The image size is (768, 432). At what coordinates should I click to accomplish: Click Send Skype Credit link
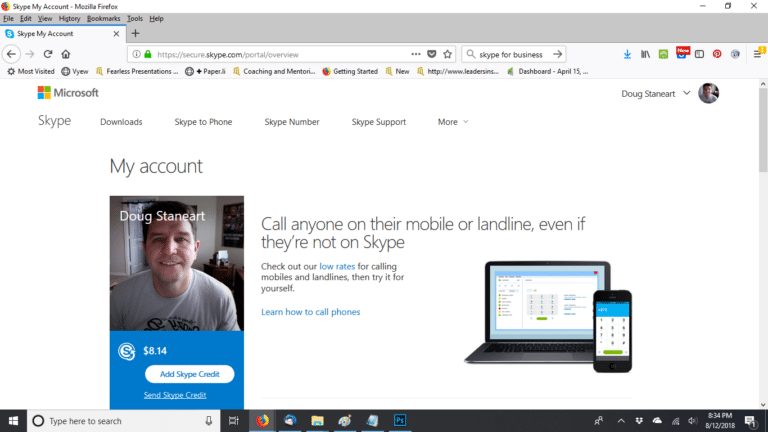tap(175, 395)
